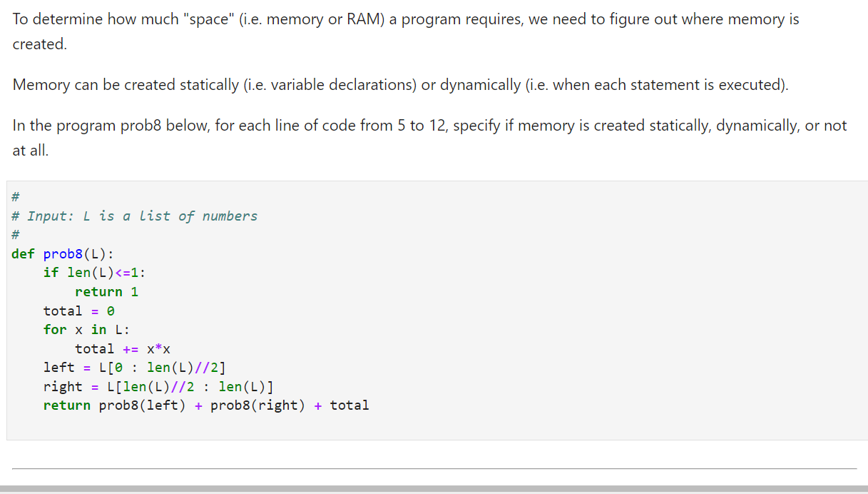Select the for x in L loop line

coord(86,329)
